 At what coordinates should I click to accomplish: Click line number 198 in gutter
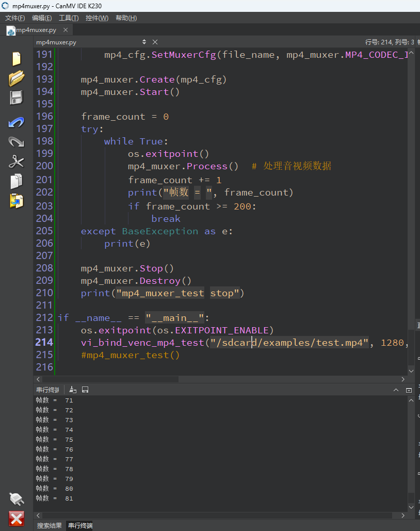[44, 141]
